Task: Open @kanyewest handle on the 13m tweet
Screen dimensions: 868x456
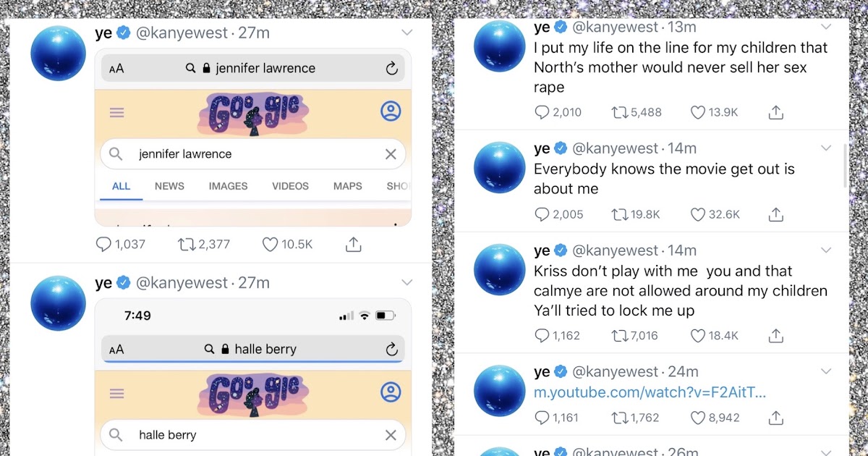Action: coord(616,28)
